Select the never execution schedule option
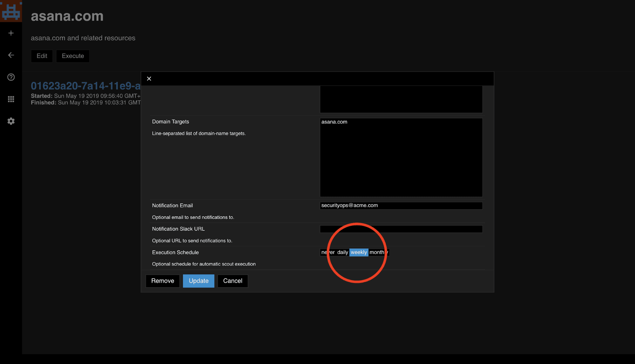The height and width of the screenshot is (364, 635). click(x=328, y=252)
